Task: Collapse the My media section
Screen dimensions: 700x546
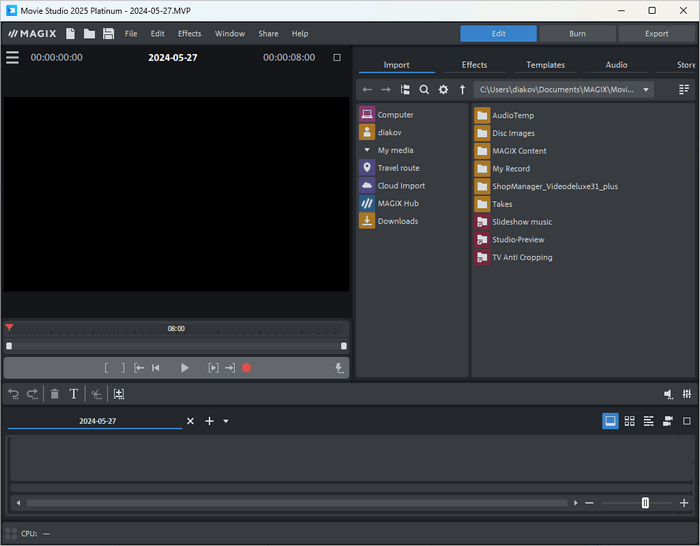Action: click(367, 150)
